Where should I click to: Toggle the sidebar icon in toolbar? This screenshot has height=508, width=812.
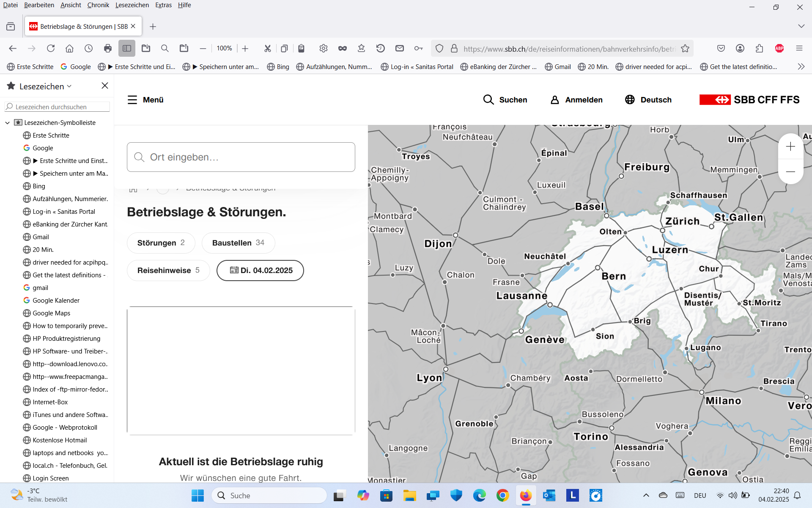(x=127, y=48)
